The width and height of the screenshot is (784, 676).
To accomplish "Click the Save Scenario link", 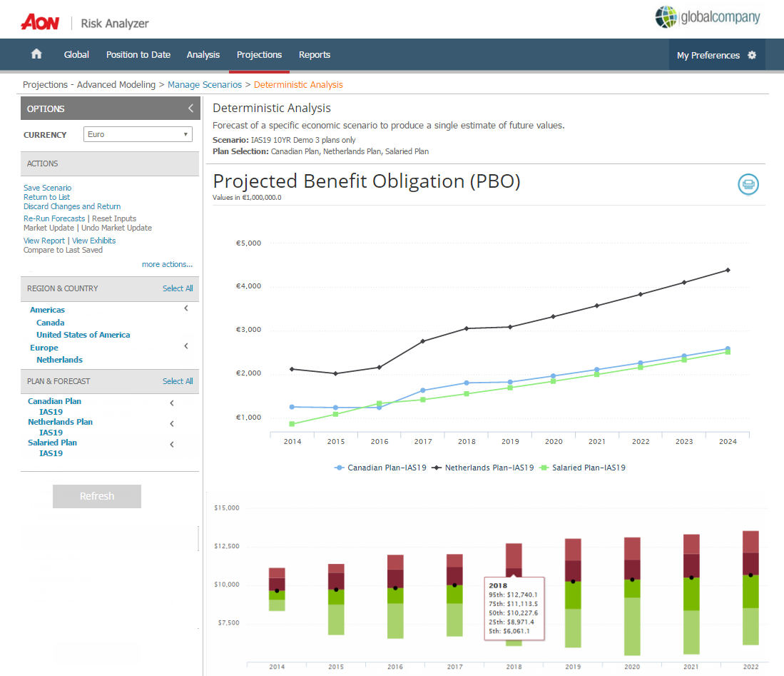I will pos(47,188).
